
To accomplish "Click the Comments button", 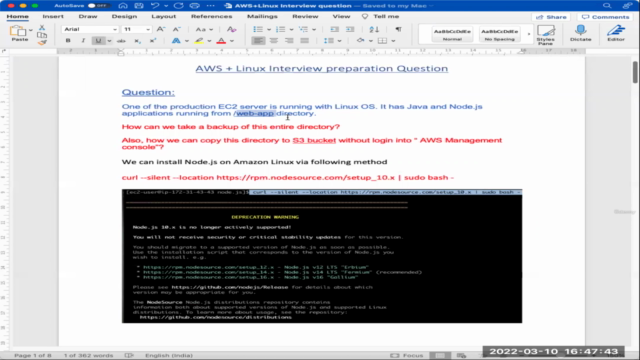I will (606, 17).
